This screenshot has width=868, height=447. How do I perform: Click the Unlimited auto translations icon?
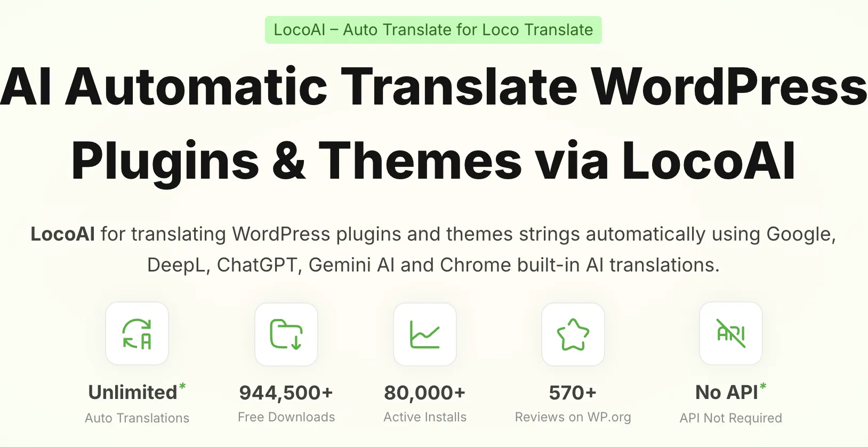(x=137, y=333)
